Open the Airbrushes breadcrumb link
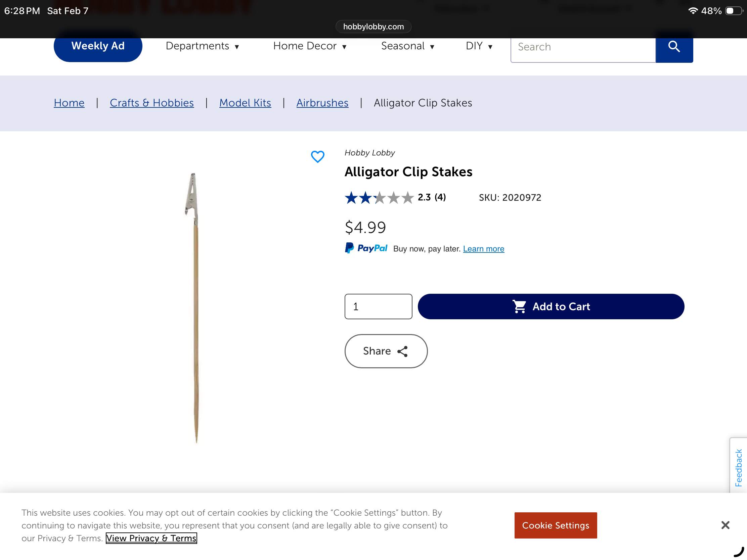This screenshot has height=560, width=747. (322, 103)
